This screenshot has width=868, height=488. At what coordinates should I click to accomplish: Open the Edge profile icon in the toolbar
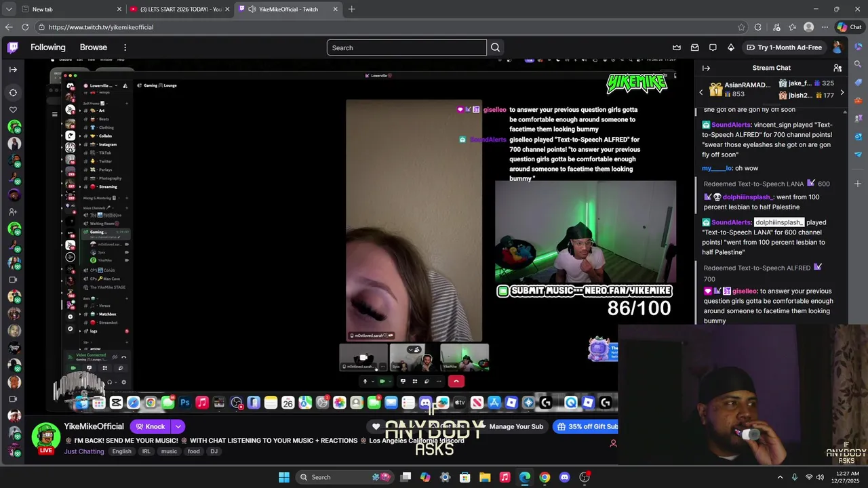pos(808,27)
